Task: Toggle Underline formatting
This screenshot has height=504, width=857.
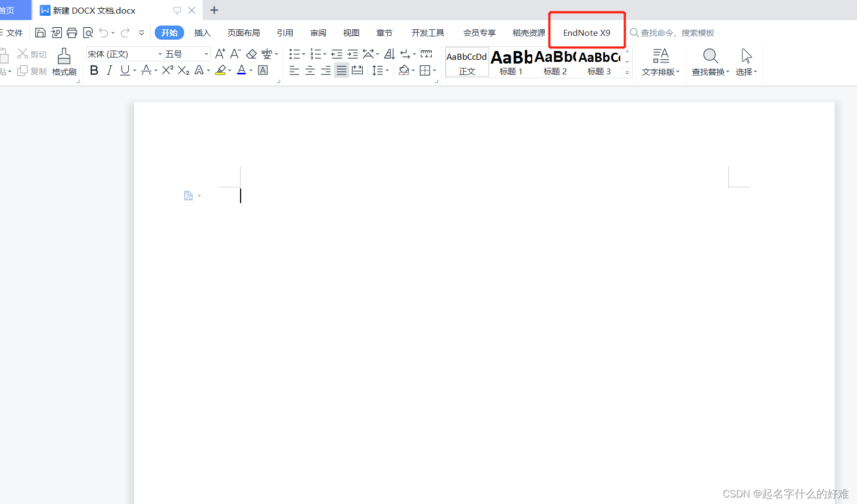Action: tap(125, 70)
